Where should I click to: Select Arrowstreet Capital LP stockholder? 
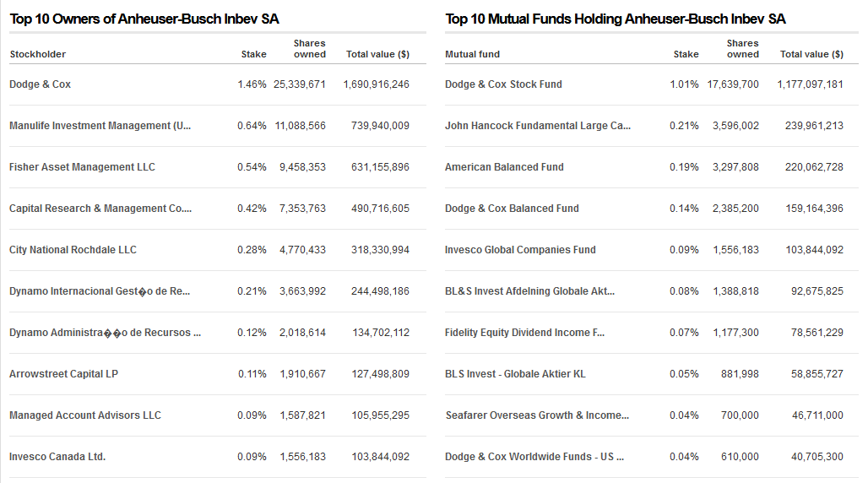[63, 374]
